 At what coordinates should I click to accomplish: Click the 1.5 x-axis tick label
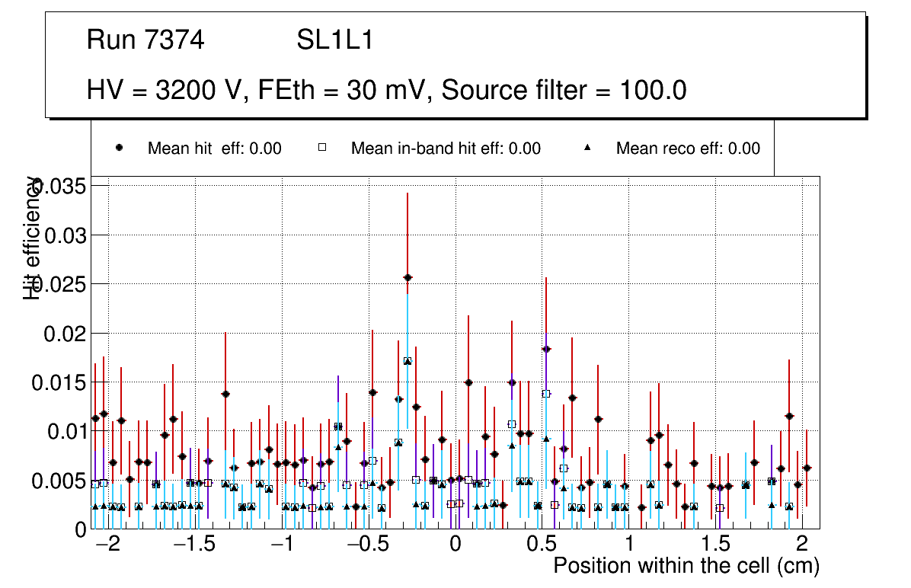pos(716,545)
